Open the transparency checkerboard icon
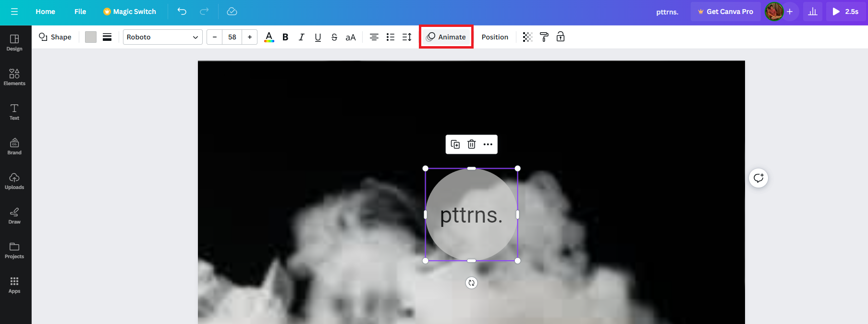The width and height of the screenshot is (868, 324). click(x=527, y=37)
